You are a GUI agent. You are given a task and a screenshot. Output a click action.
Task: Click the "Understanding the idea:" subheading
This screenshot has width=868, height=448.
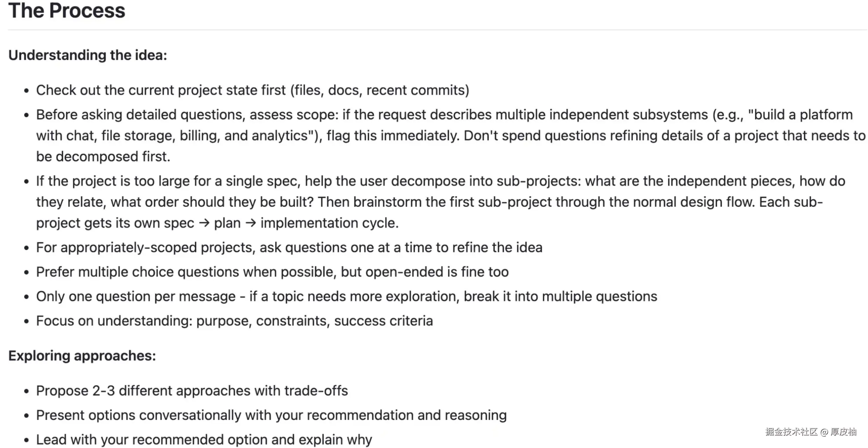(x=87, y=55)
